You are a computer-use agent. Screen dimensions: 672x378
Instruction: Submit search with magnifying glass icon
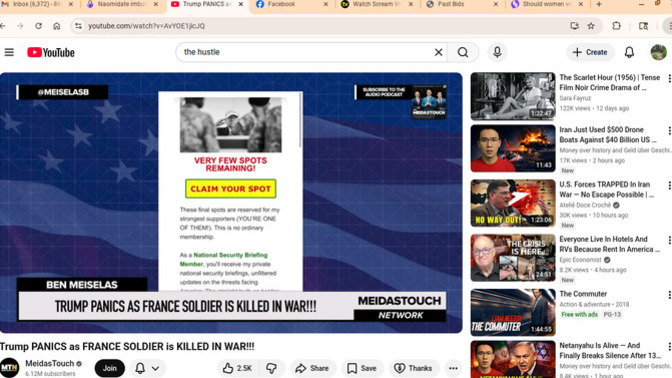click(463, 52)
